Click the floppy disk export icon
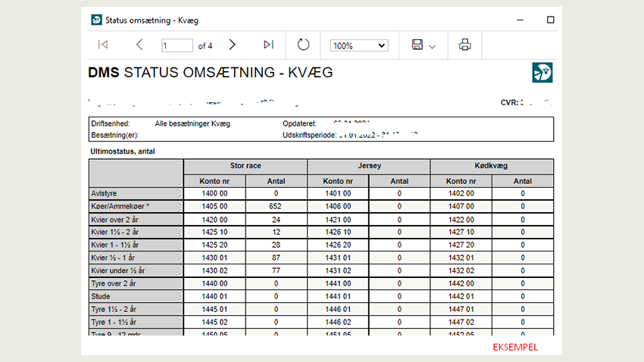Viewport: 644px width, 362px height. [417, 45]
